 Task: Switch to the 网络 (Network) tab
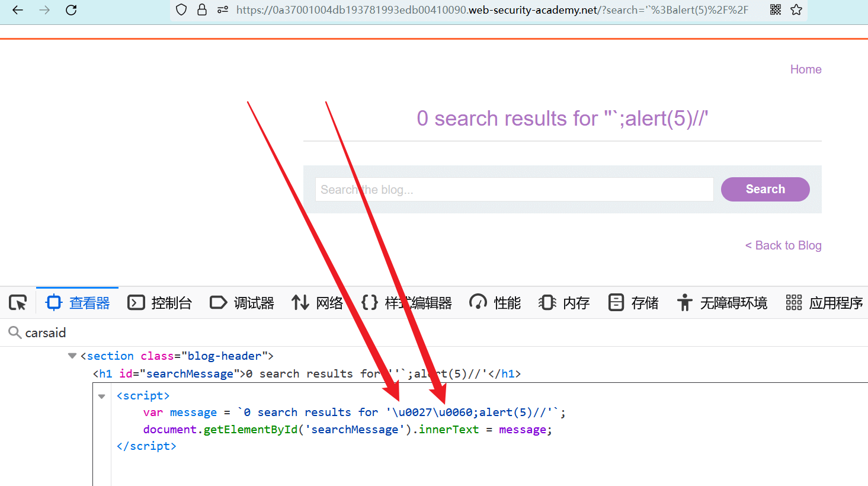(x=317, y=303)
